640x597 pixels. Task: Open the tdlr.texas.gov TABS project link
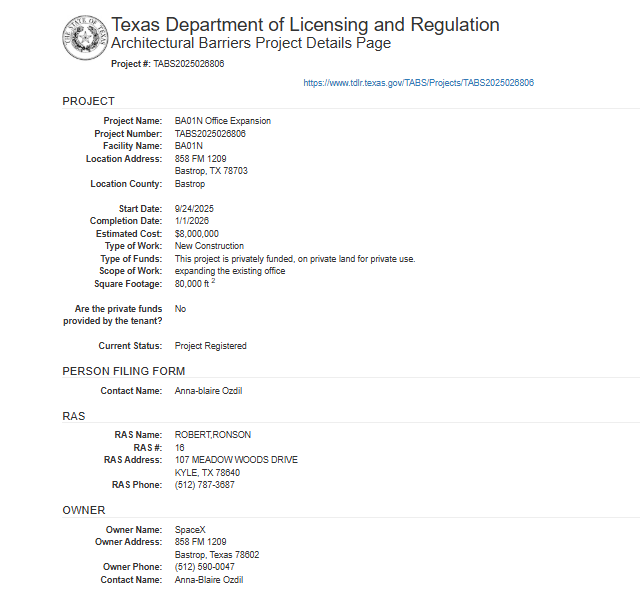point(418,83)
